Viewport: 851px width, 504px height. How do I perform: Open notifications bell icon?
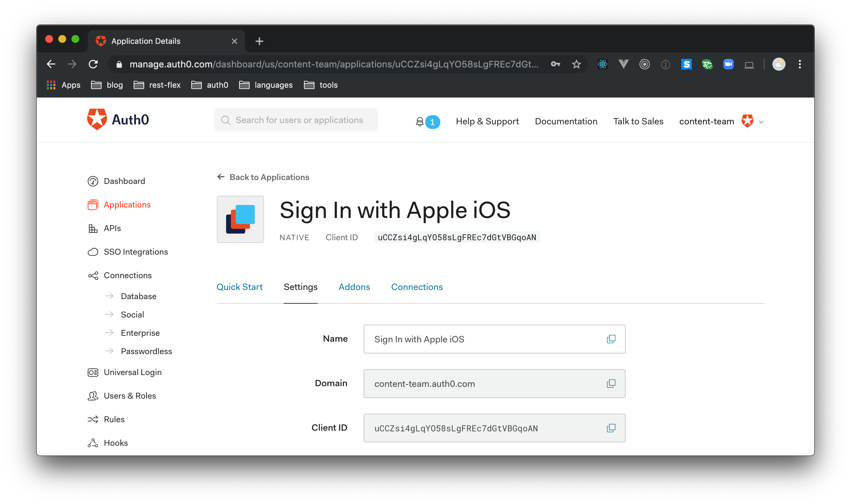click(x=420, y=122)
